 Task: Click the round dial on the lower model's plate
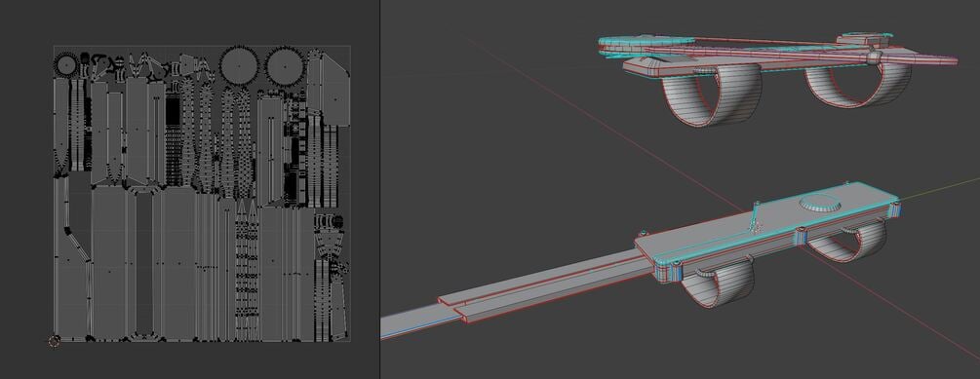click(819, 203)
